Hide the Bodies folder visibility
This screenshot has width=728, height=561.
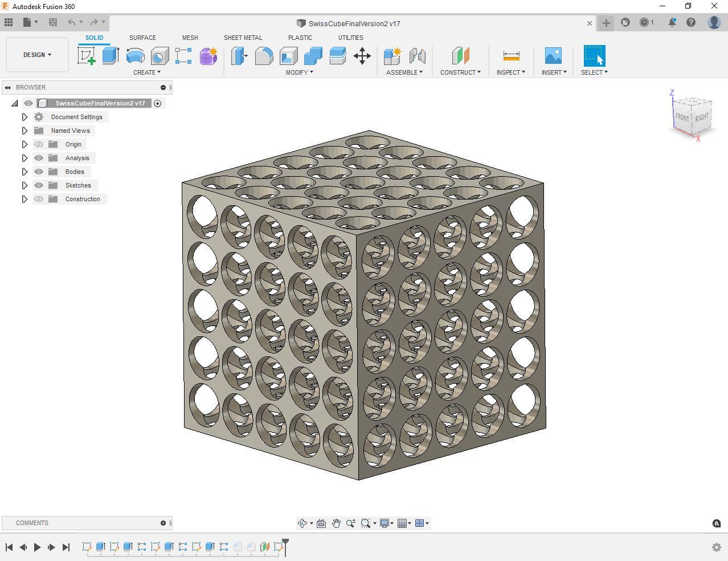click(38, 171)
